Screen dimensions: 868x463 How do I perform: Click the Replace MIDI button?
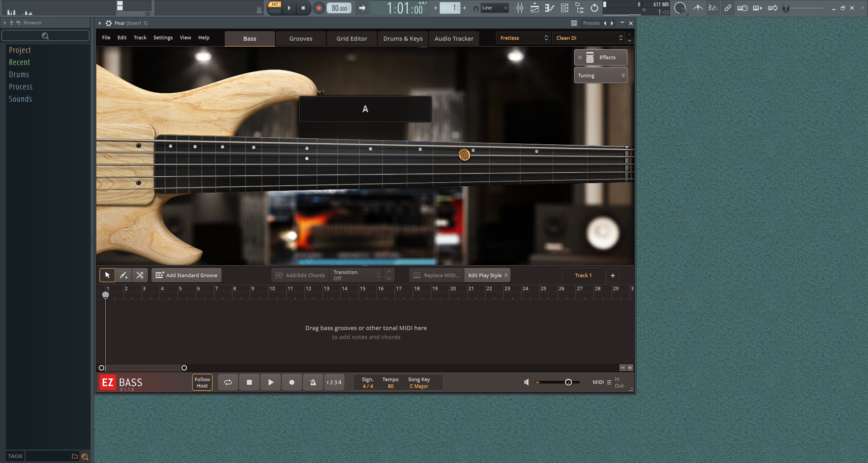436,275
